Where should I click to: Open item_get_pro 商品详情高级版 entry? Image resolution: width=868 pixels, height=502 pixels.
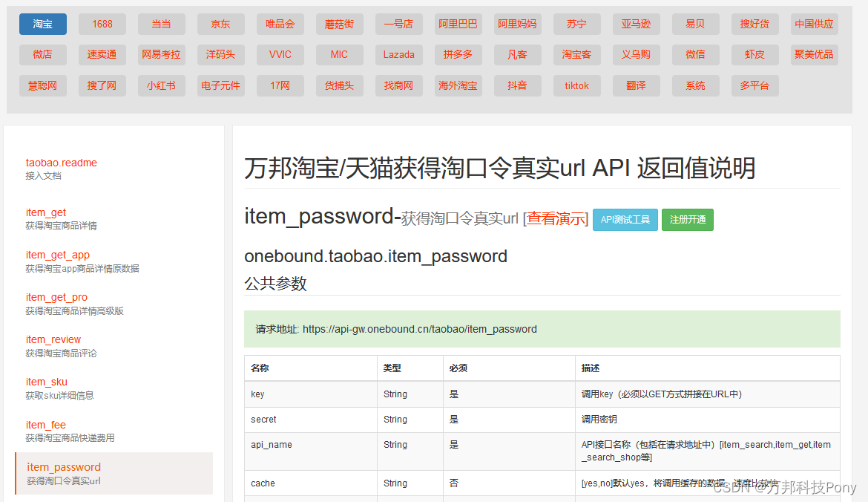point(75,303)
